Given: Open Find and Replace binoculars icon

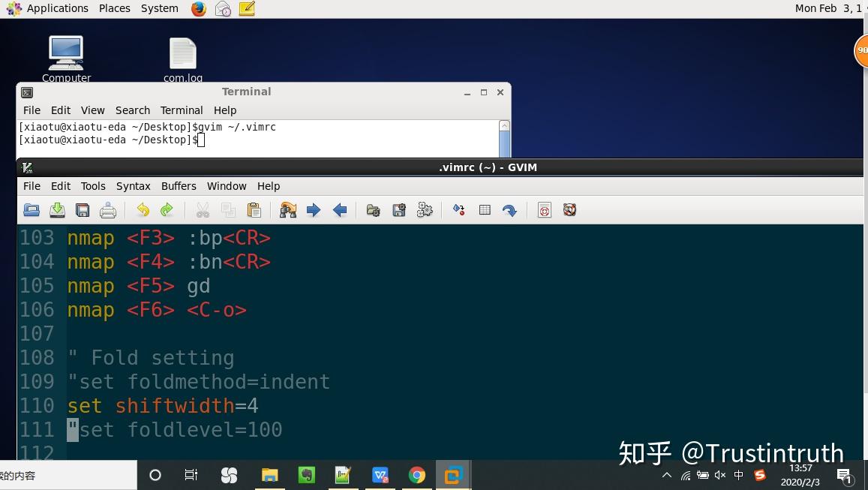Looking at the screenshot, I should 288,210.
